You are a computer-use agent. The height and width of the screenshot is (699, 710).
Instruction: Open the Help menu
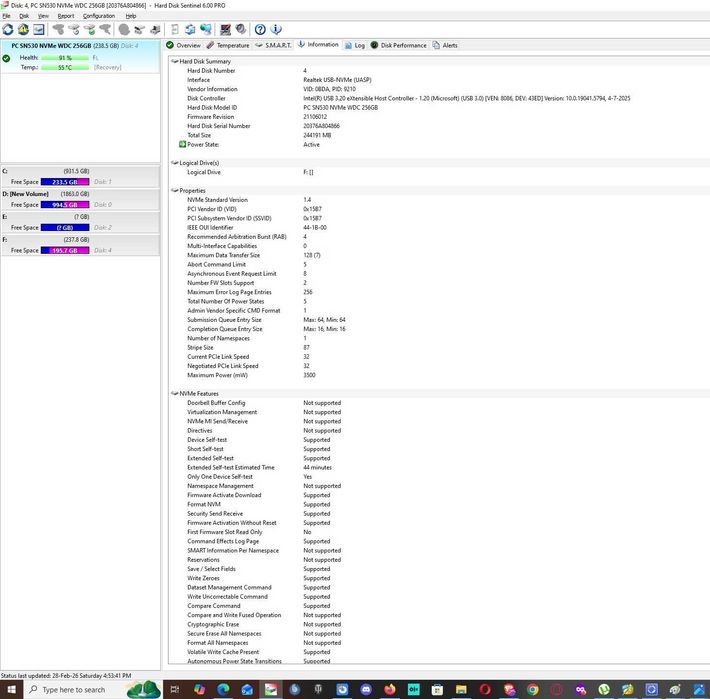[x=131, y=16]
